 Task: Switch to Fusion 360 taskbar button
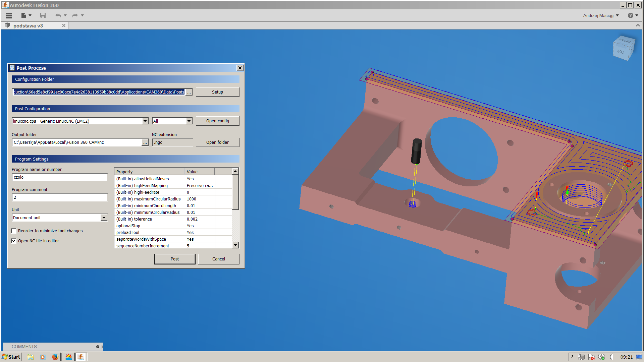[x=81, y=357]
